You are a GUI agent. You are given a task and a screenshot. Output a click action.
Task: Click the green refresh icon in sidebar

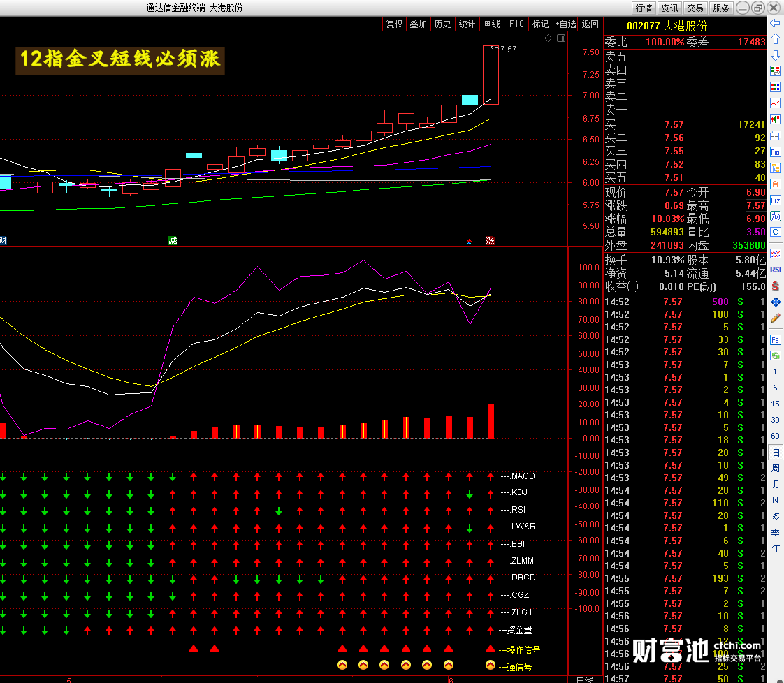[776, 355]
